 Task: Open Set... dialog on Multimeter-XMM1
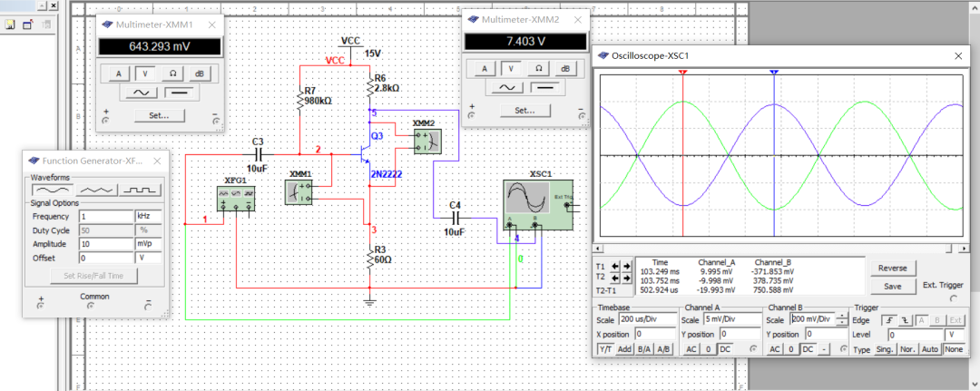[x=160, y=115]
